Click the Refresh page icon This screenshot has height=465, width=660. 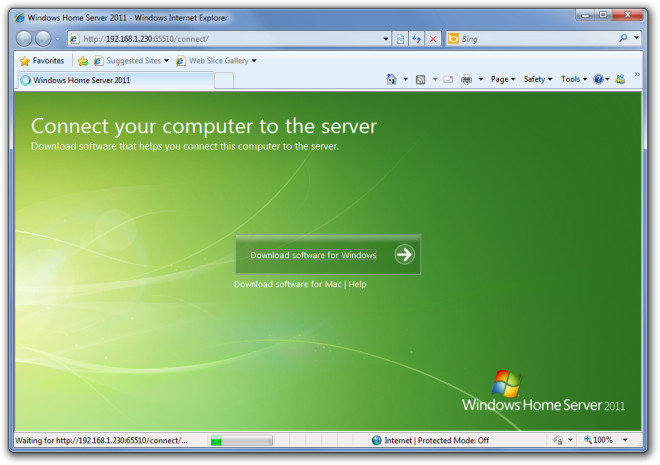click(416, 39)
